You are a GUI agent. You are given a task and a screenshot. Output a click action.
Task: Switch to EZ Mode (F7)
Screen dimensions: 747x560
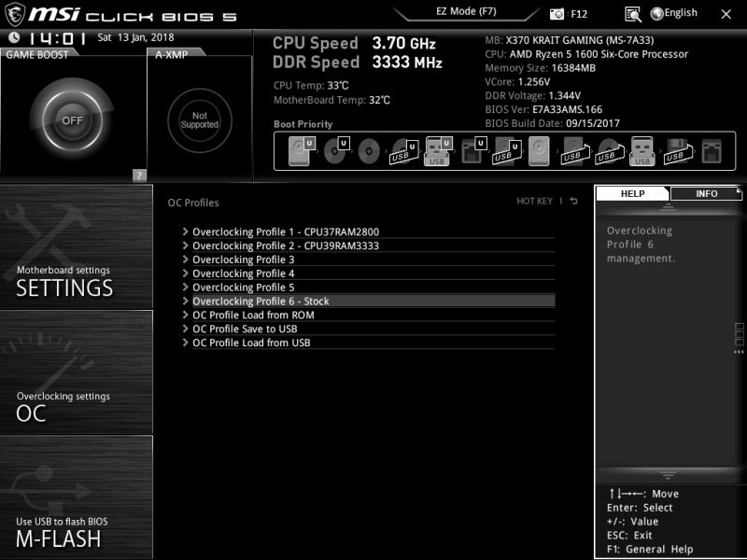(466, 11)
